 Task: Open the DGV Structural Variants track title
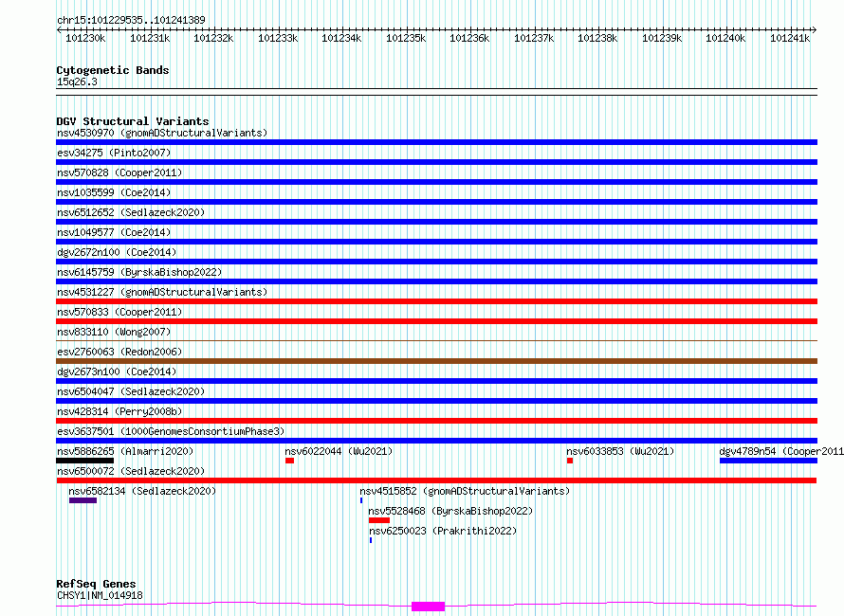pos(133,121)
